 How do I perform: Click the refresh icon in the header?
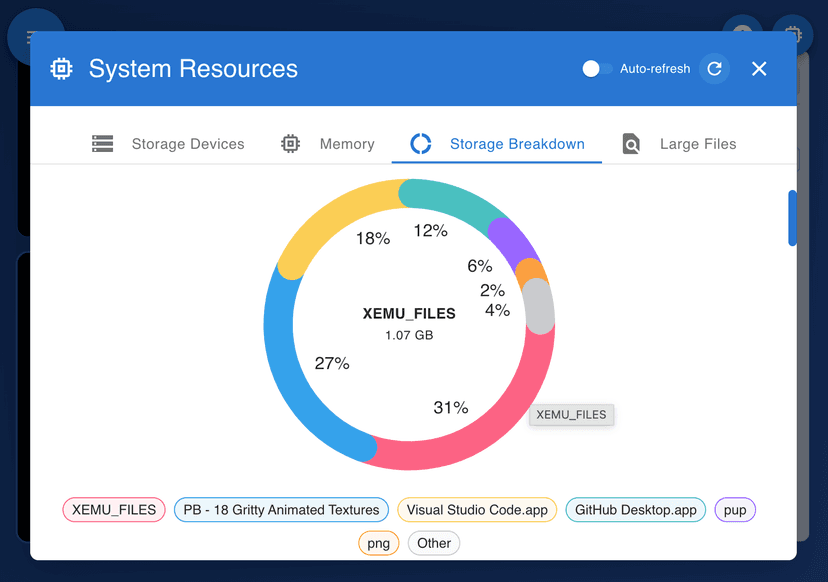[x=714, y=68]
